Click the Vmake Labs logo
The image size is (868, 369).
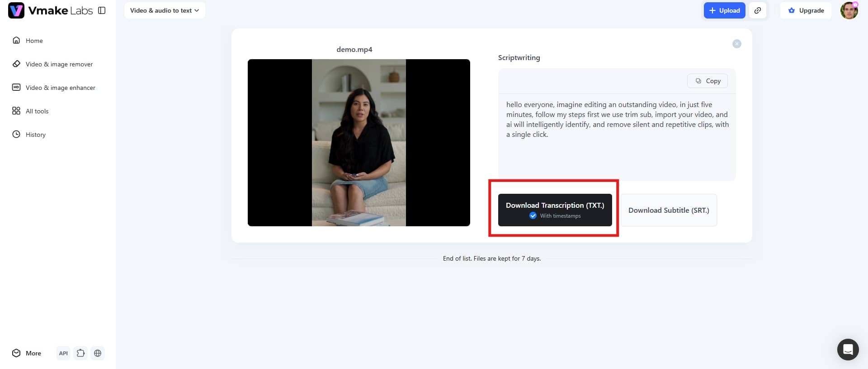[50, 10]
